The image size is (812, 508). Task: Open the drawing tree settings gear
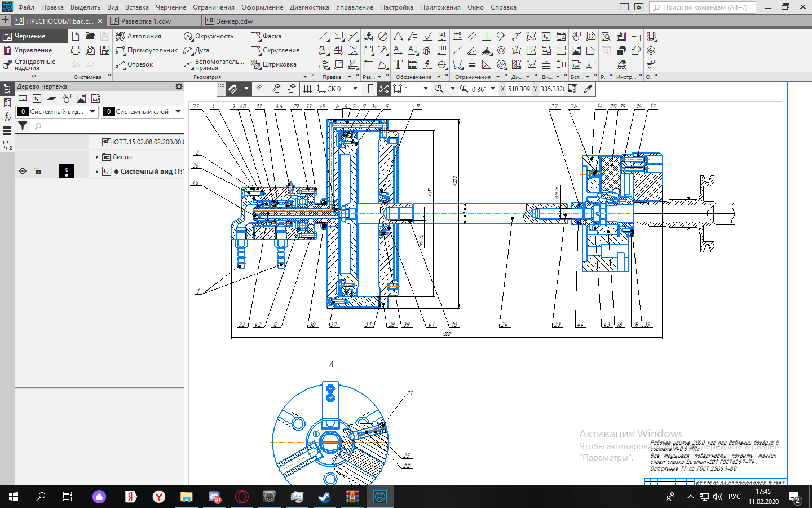(179, 86)
